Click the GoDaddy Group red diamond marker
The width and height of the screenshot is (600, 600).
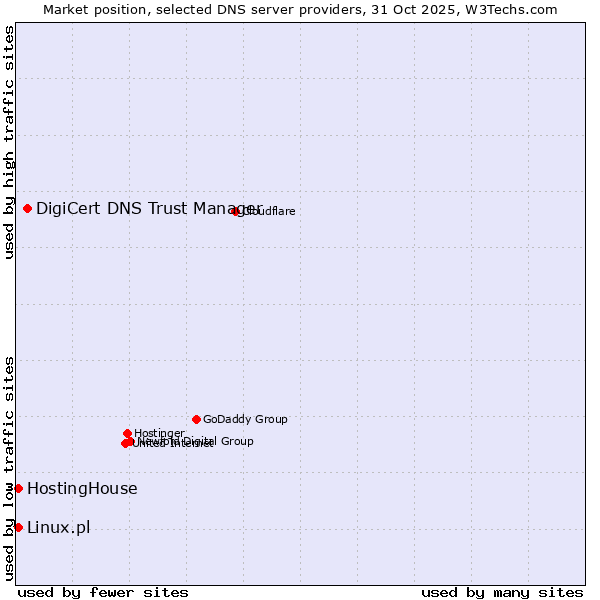point(196,419)
